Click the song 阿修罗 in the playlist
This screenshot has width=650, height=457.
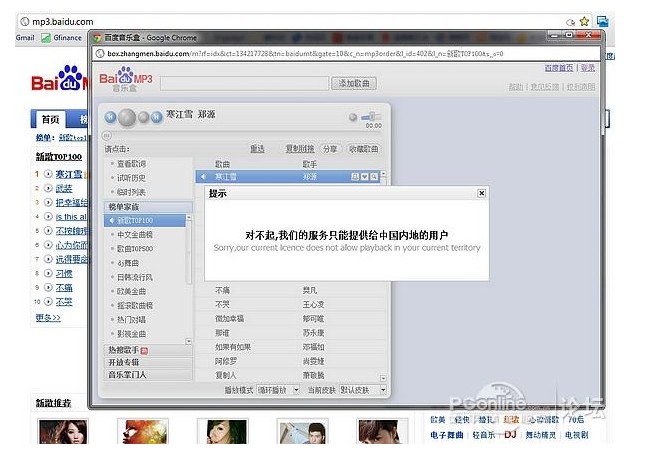(x=226, y=361)
